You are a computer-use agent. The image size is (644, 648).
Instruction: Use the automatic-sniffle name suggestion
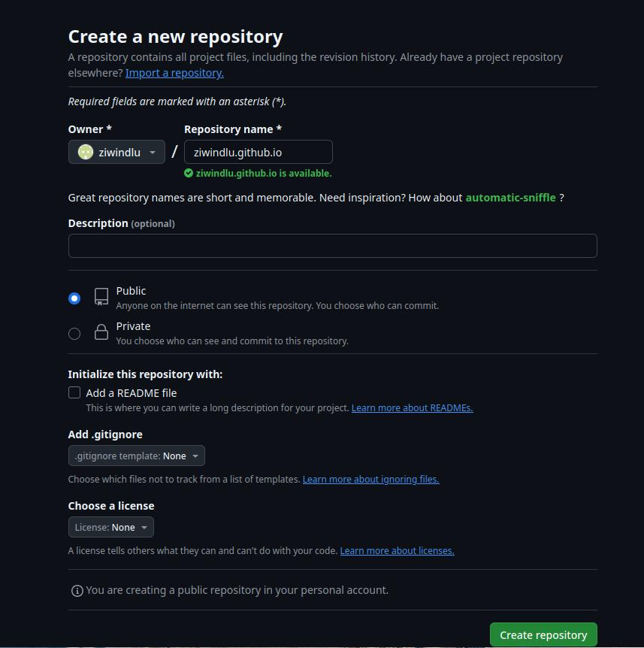[510, 198]
